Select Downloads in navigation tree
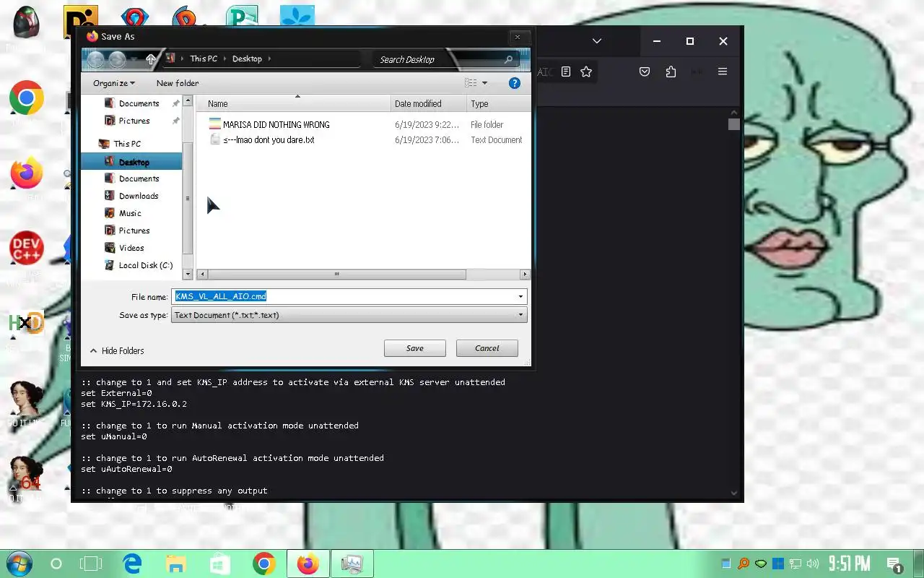 pos(139,196)
